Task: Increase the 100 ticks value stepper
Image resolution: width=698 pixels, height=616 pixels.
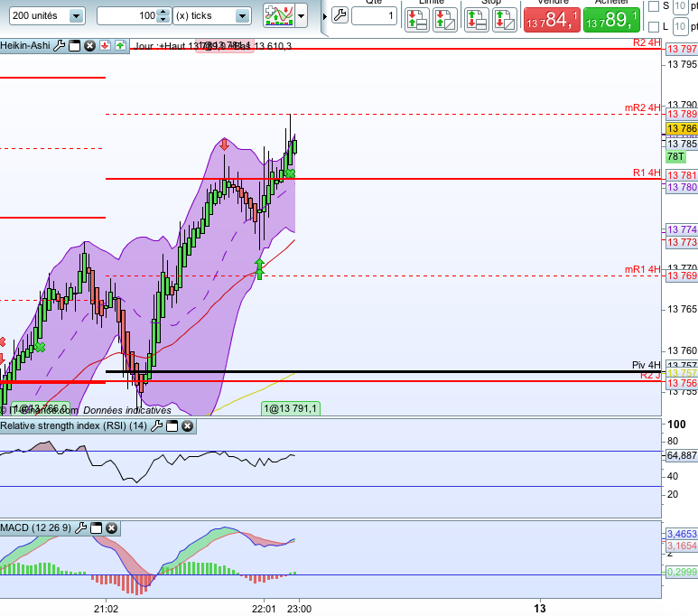Action: 163,12
